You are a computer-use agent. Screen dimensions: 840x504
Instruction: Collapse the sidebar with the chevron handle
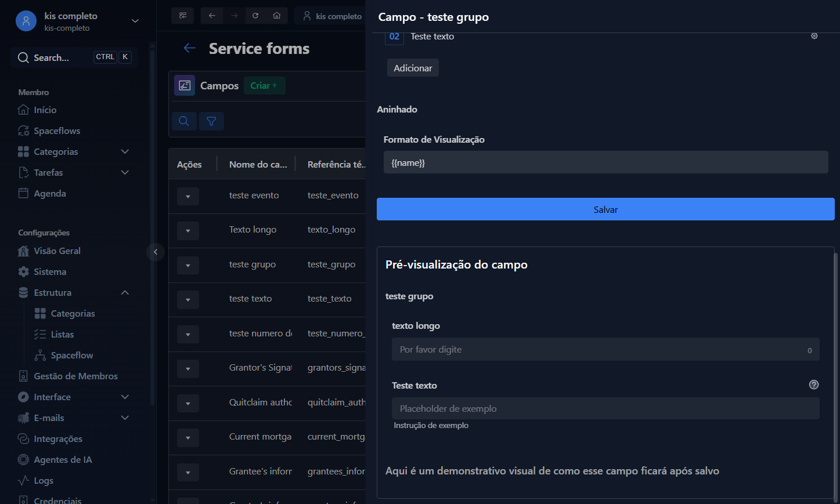(x=156, y=252)
